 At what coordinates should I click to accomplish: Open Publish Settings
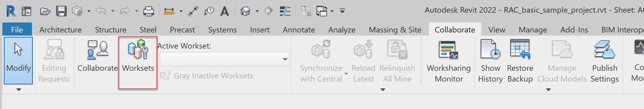pyautogui.click(x=605, y=61)
